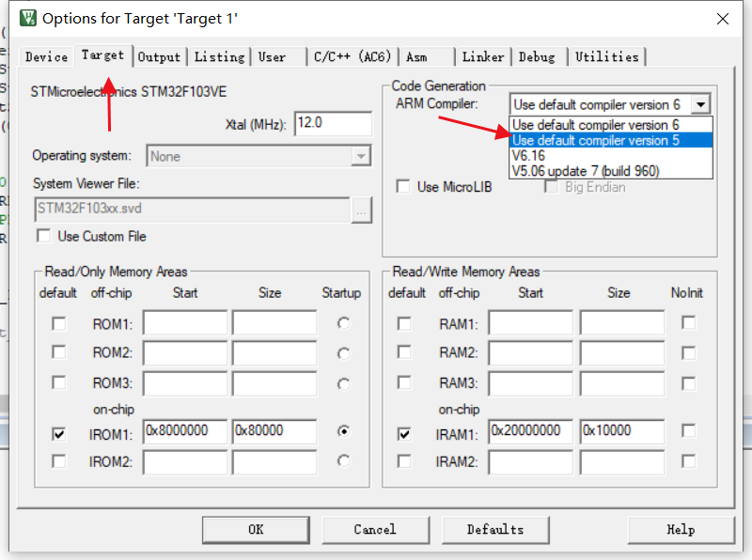
Task: Choose 'Use default compiler version 6' option
Action: click(x=610, y=125)
